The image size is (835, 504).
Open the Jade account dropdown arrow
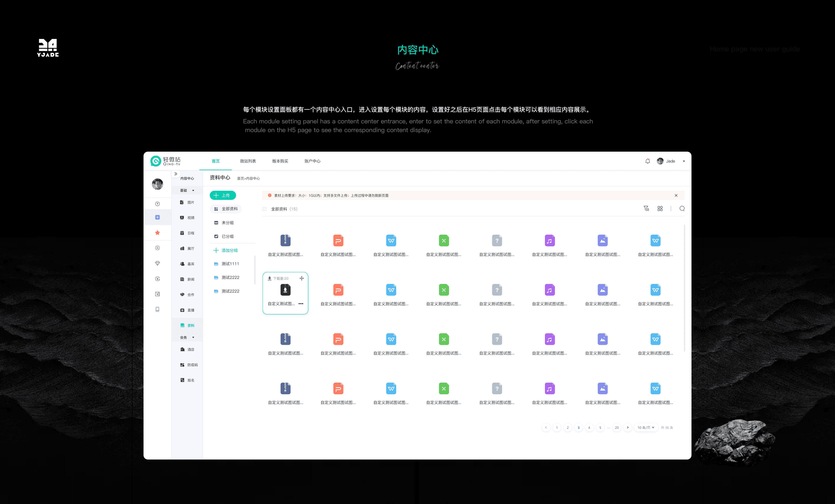pyautogui.click(x=683, y=161)
